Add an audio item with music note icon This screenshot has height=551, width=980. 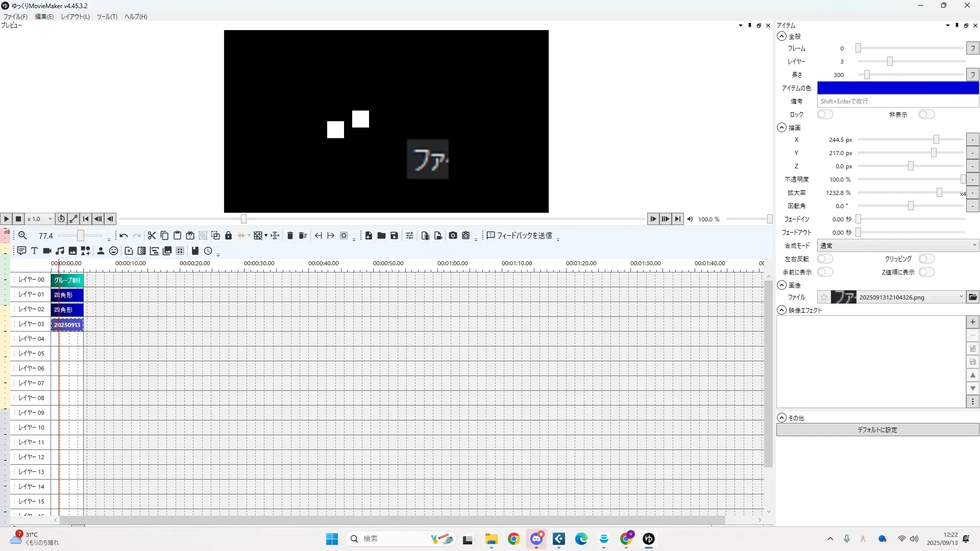click(x=60, y=251)
